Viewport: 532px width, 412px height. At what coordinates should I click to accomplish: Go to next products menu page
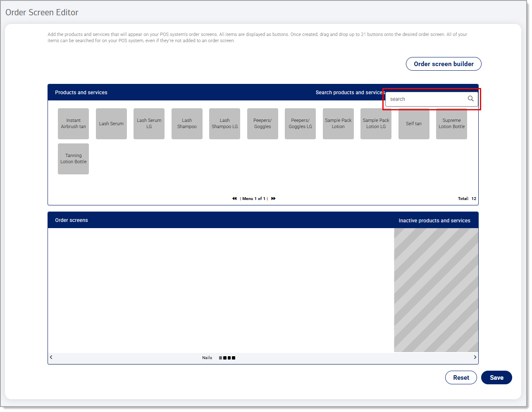click(273, 199)
